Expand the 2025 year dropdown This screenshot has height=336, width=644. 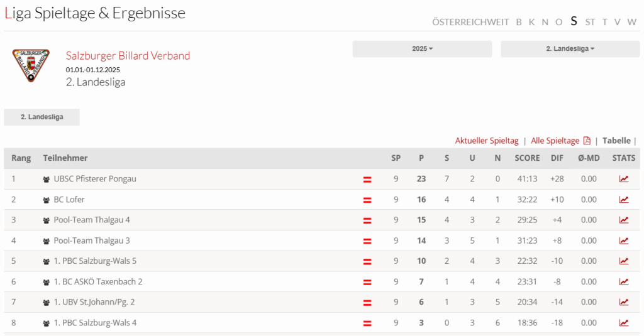pyautogui.click(x=422, y=49)
